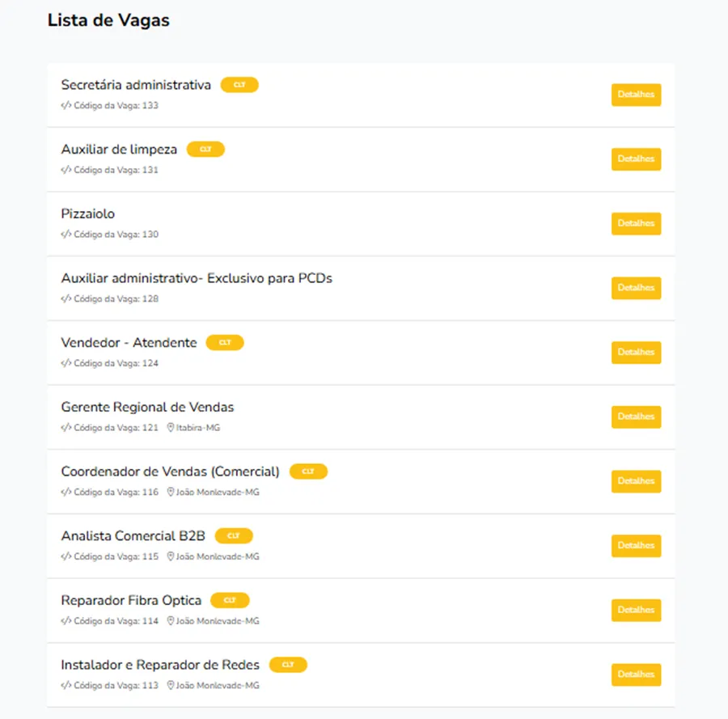The width and height of the screenshot is (728, 719).
Task: Click CLT badge on Instalador e Reparador de Redes
Action: coord(288,665)
